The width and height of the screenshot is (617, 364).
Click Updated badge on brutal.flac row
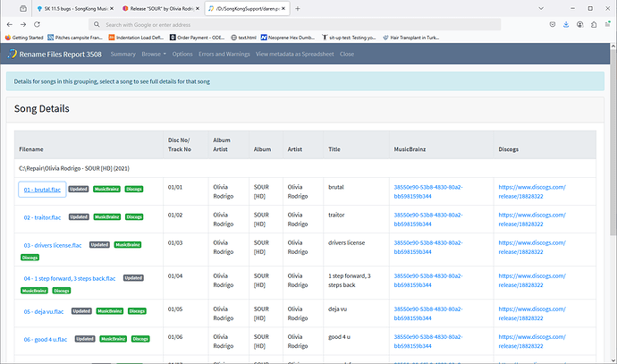click(x=79, y=189)
